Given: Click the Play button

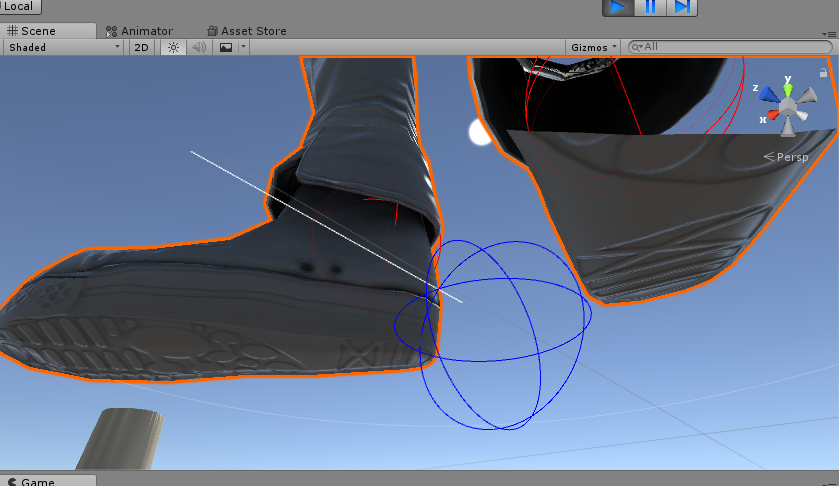Looking at the screenshot, I should 618,7.
